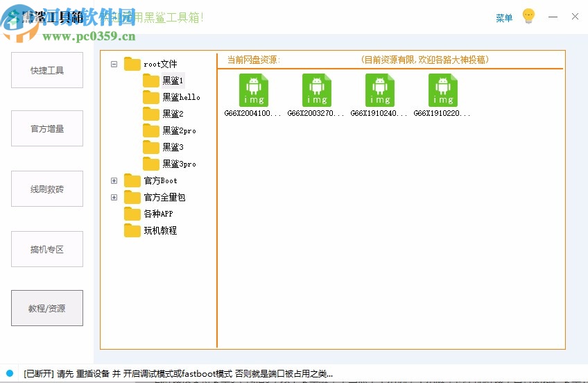Switch to 官方增量 section
Screen dimensions: 588x383
[47, 128]
